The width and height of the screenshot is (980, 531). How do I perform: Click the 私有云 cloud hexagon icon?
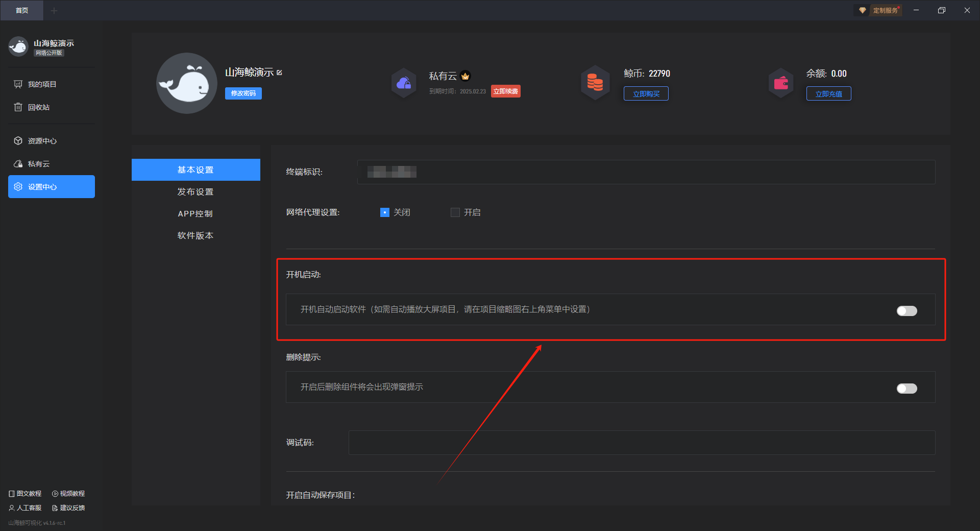click(x=404, y=83)
